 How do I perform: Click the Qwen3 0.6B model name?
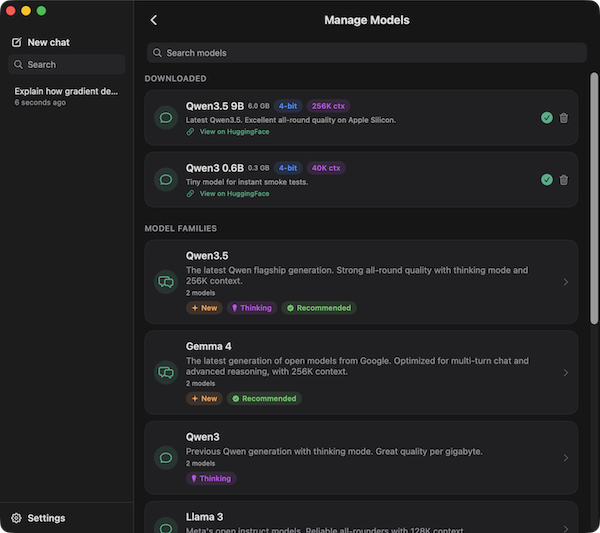(215, 168)
